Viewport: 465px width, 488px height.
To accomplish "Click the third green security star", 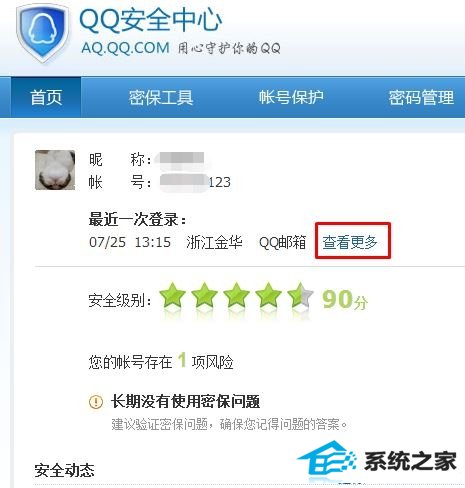I will 236,295.
